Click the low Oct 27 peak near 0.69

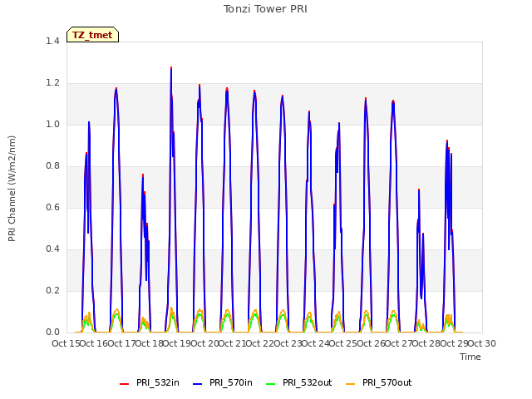pos(419,190)
